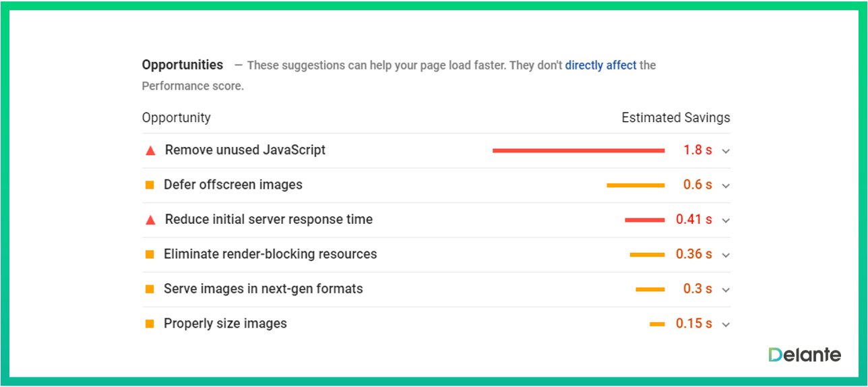This screenshot has width=868, height=387.
Task: Click red triangle beside Remove unused JavaScript
Action: [150, 150]
